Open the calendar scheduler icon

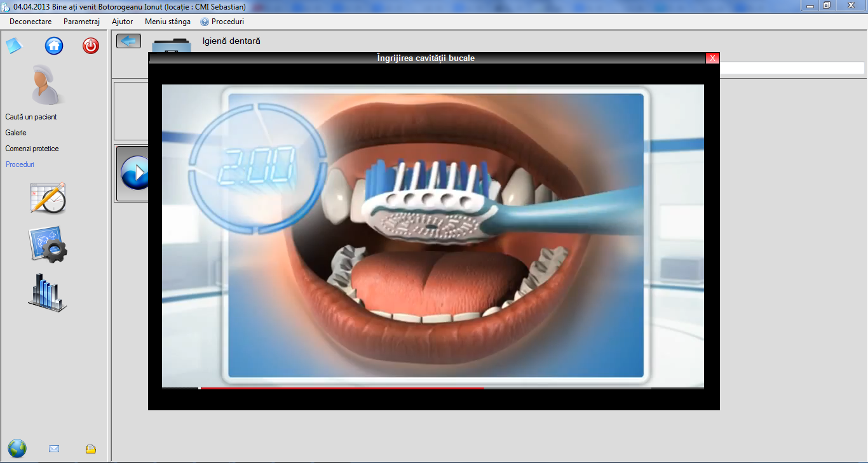pos(48,198)
